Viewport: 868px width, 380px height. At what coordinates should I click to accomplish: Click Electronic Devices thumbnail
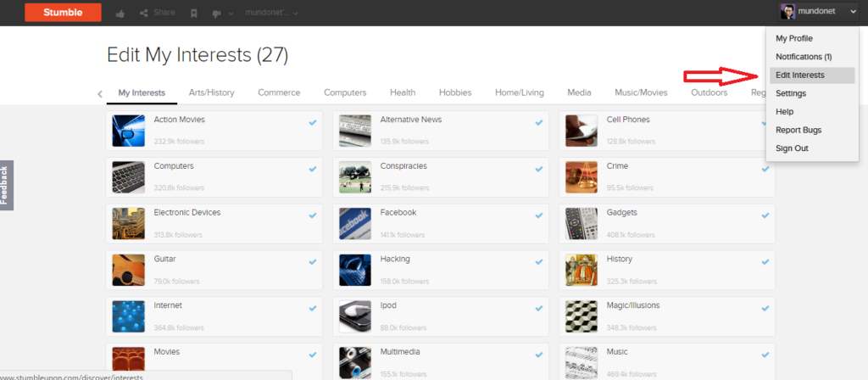pyautogui.click(x=129, y=224)
